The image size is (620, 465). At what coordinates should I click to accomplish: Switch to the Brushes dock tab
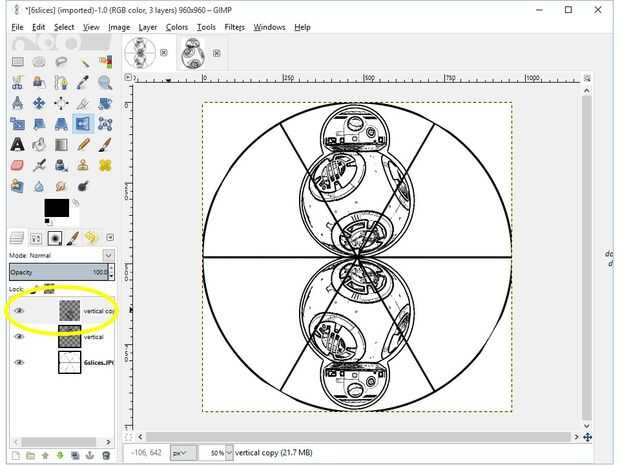point(55,238)
